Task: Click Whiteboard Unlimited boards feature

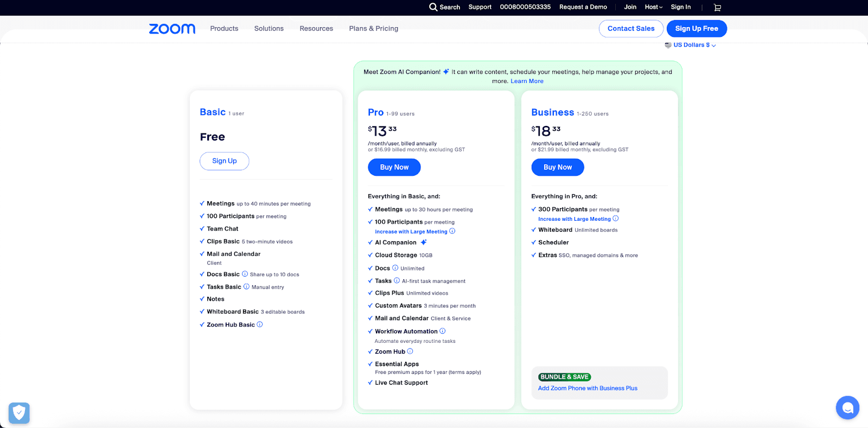Action: (578, 230)
